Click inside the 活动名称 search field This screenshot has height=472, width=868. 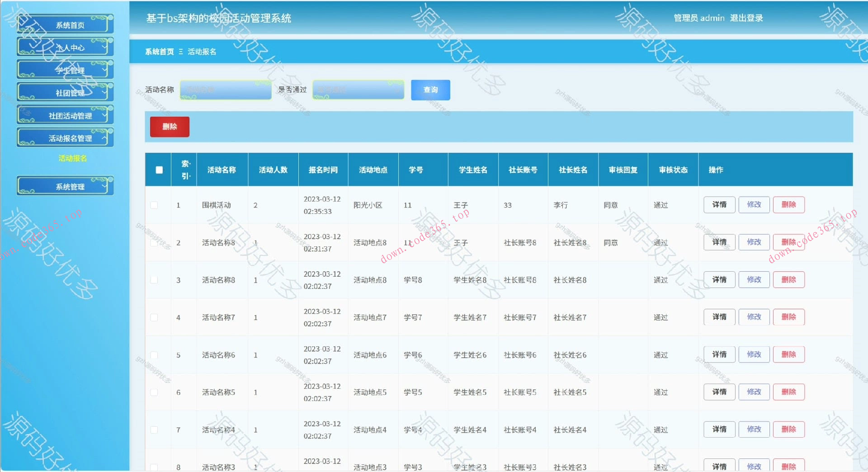225,90
